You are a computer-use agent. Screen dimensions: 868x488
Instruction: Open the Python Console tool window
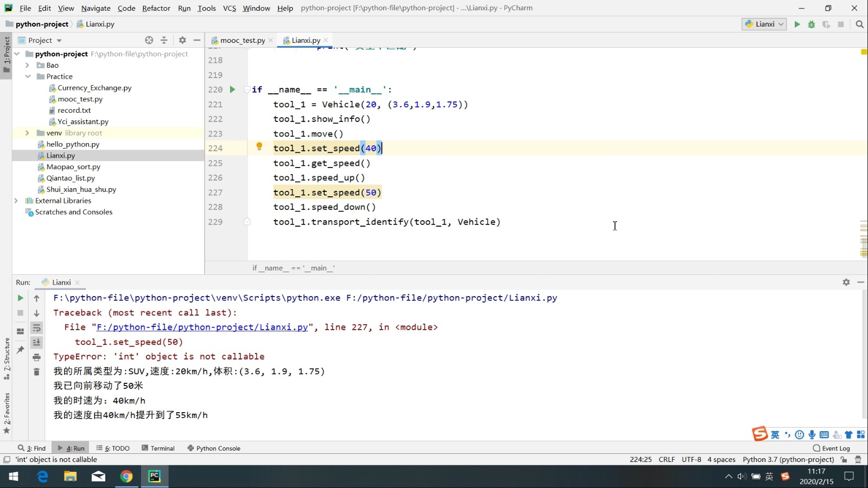coord(214,448)
